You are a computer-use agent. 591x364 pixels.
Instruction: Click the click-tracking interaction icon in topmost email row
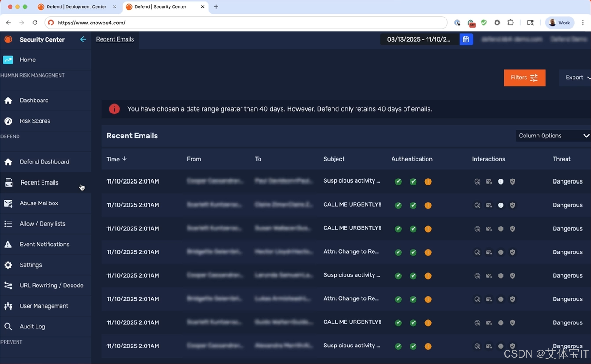click(477, 181)
